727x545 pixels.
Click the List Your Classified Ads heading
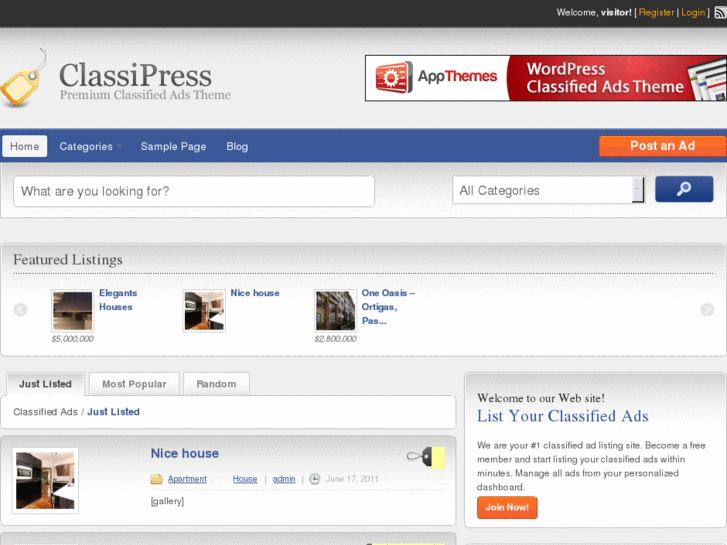[x=563, y=416]
